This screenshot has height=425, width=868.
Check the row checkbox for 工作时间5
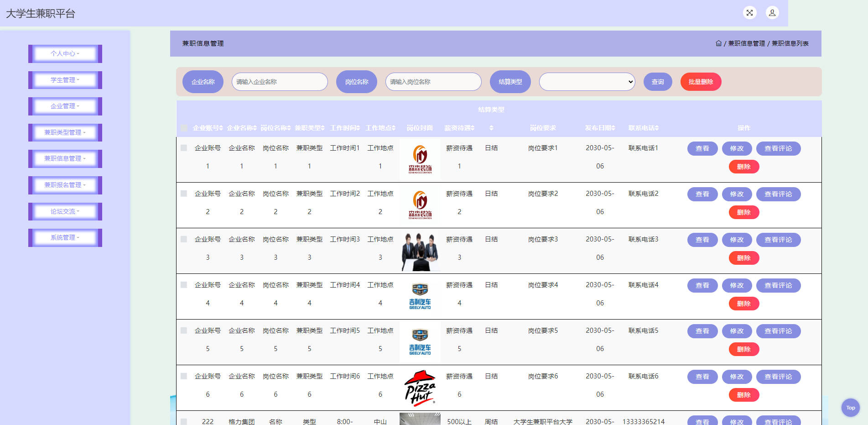pyautogui.click(x=184, y=331)
